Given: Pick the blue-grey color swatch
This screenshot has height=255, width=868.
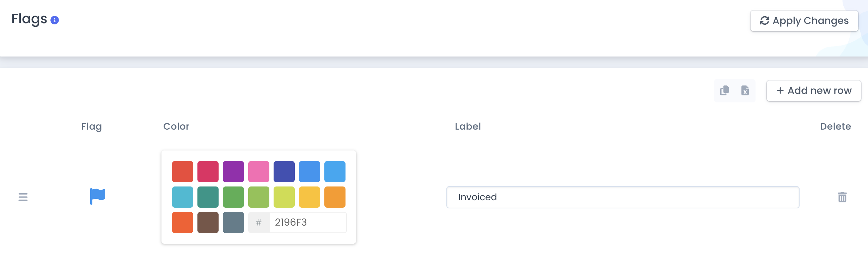Looking at the screenshot, I should tap(233, 223).
